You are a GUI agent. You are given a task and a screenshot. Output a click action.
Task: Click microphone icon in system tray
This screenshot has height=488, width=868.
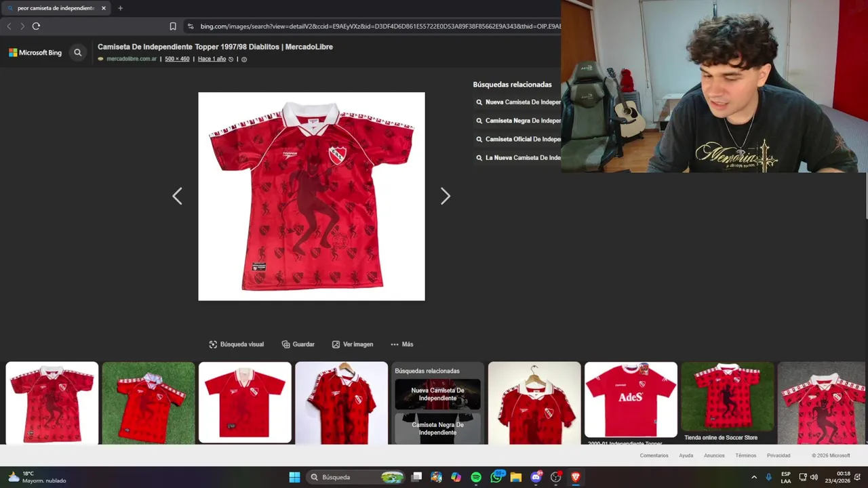[768, 477]
